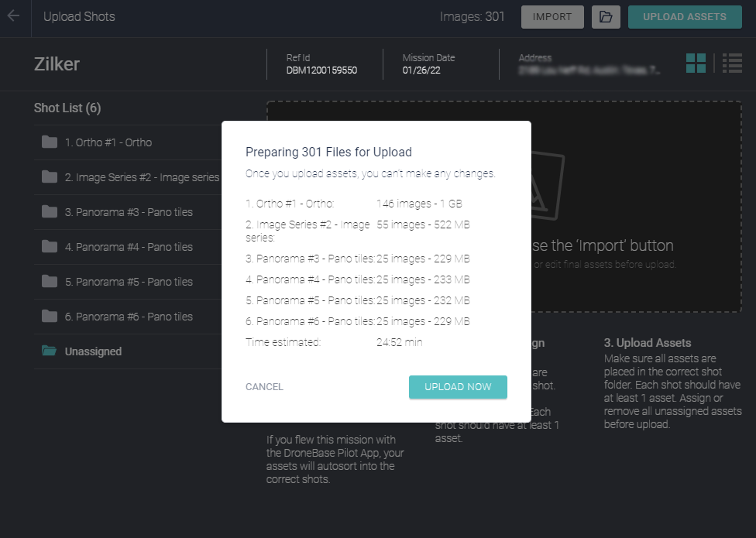The height and width of the screenshot is (538, 756).
Task: Click dialog row '1. Ortho #1 - Ortho:'
Action: coord(290,204)
